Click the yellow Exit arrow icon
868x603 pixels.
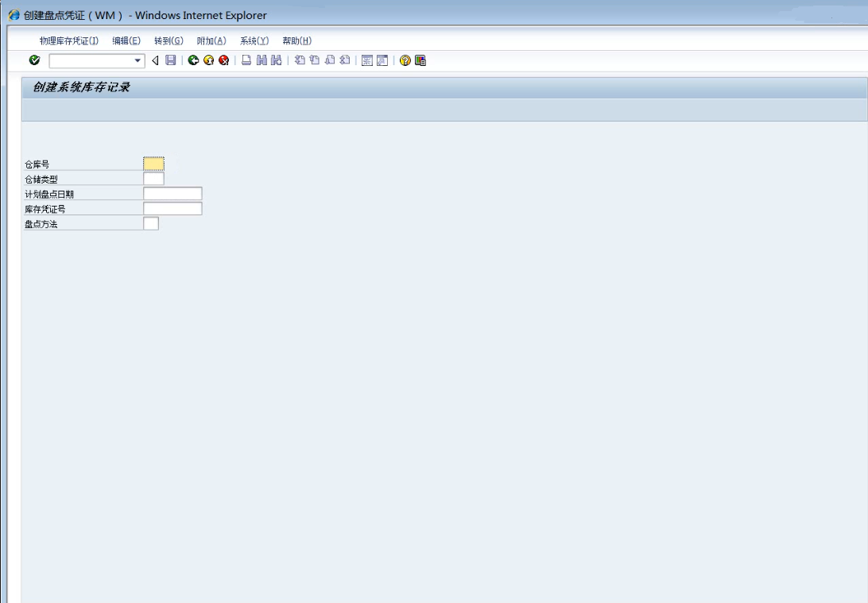click(209, 60)
